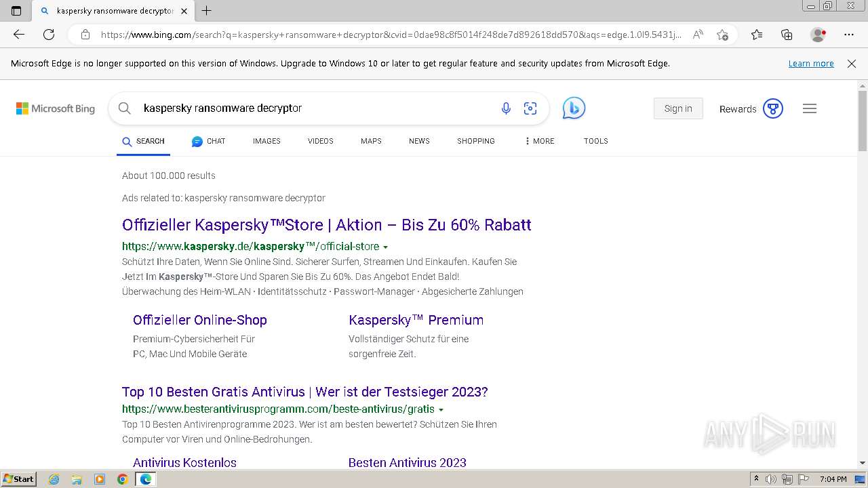Switch to the NEWS tab
Screen dimensions: 868x488
(x=419, y=141)
